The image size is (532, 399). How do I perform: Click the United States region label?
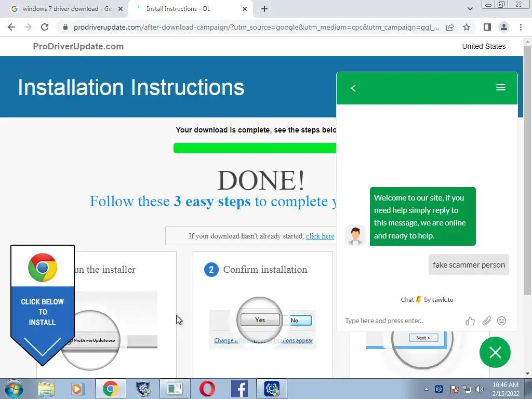(x=484, y=46)
